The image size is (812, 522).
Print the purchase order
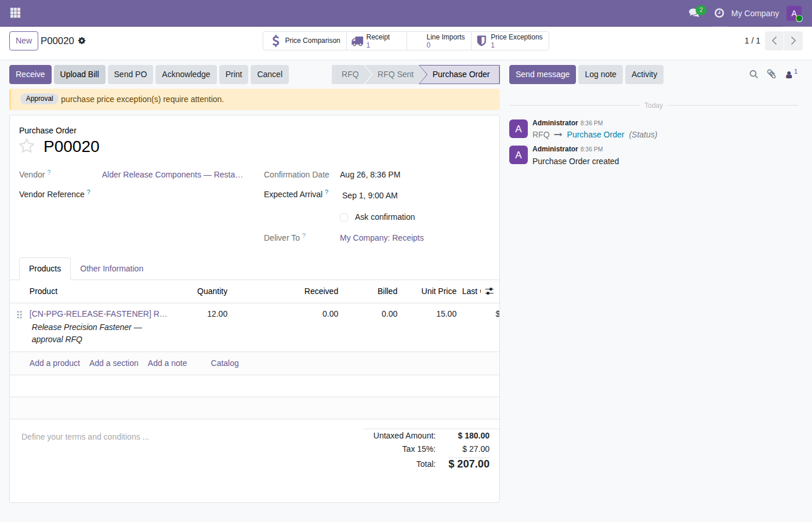234,74
